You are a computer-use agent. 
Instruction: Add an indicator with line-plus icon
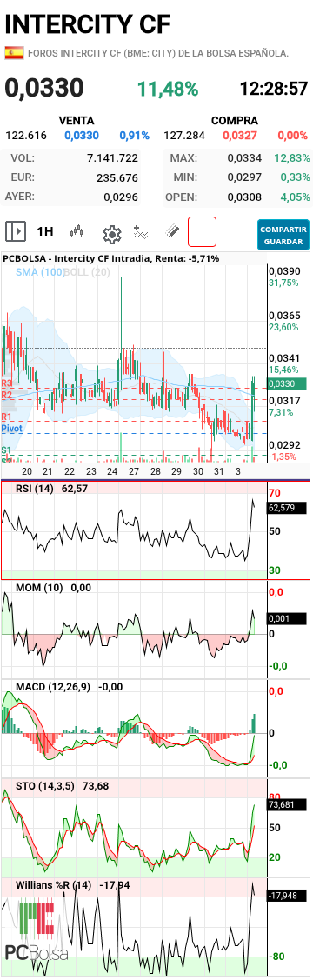pyautogui.click(x=141, y=232)
